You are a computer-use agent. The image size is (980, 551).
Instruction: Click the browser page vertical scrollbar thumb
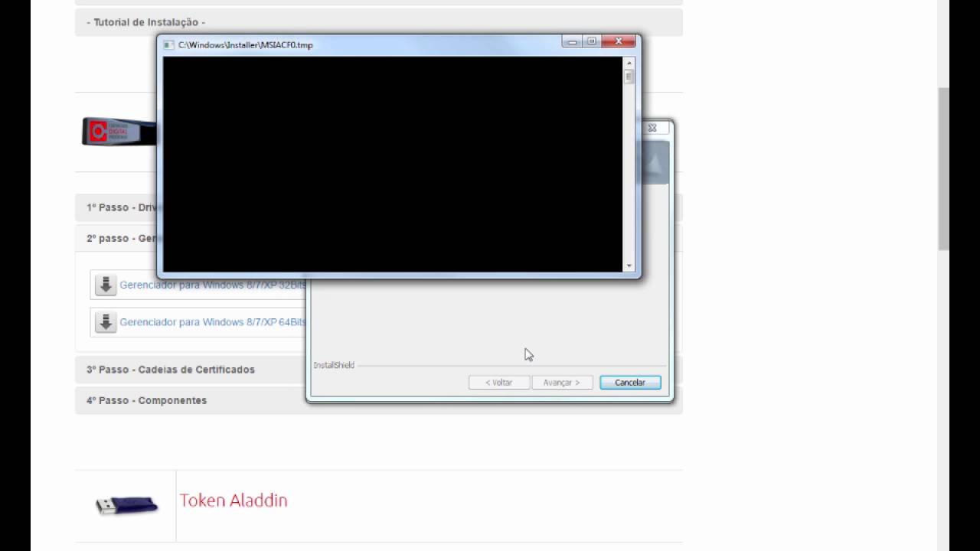coord(943,168)
